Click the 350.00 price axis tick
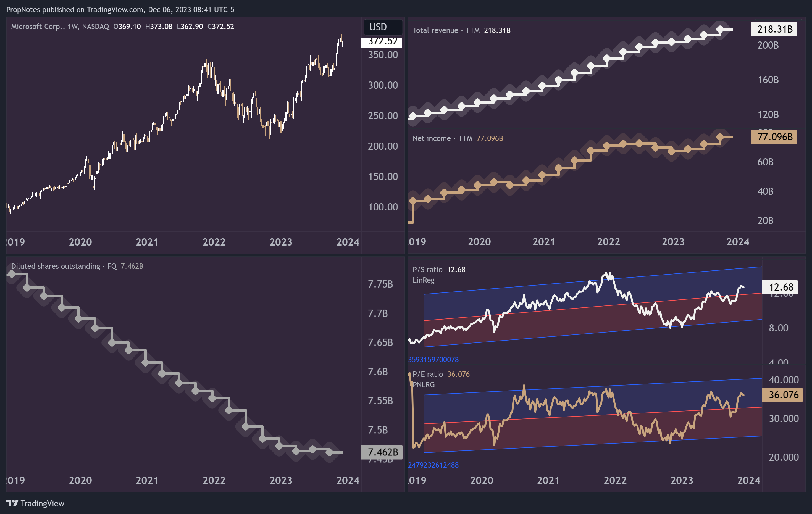Screen dimensions: 812x514 tap(383, 55)
